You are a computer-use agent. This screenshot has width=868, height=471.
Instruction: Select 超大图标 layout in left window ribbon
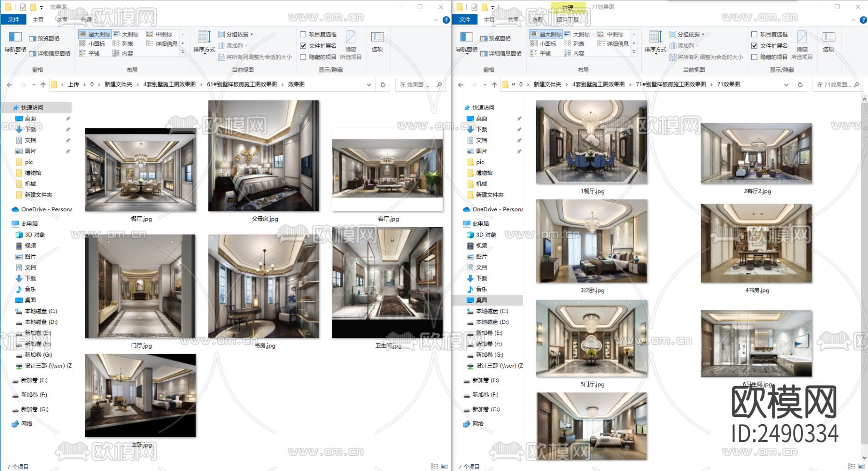pyautogui.click(x=95, y=34)
